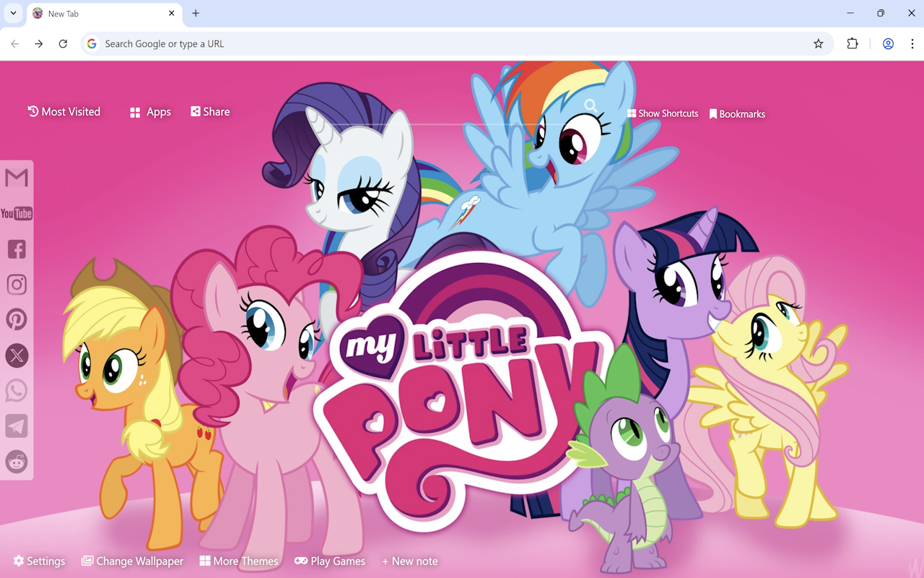Open the X (Twitter) sidebar shortcut
This screenshot has width=924, height=578.
point(17,355)
